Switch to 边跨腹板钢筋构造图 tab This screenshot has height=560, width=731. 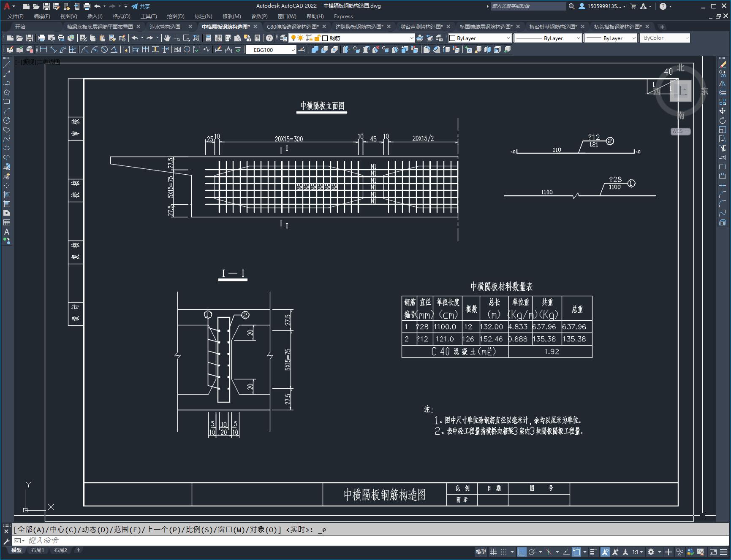[x=359, y=27]
